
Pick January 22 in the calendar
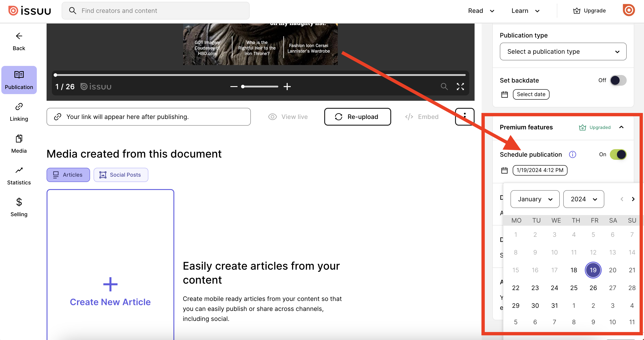[516, 288]
